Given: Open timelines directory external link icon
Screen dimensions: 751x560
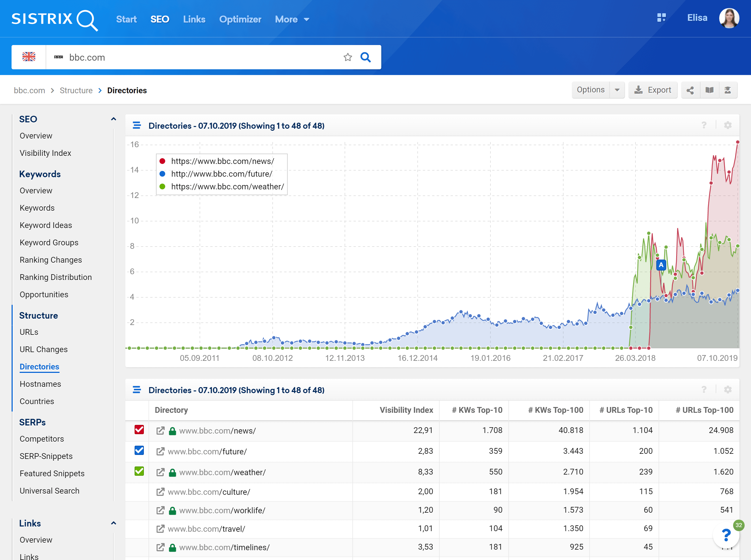Looking at the screenshot, I should pyautogui.click(x=160, y=547).
